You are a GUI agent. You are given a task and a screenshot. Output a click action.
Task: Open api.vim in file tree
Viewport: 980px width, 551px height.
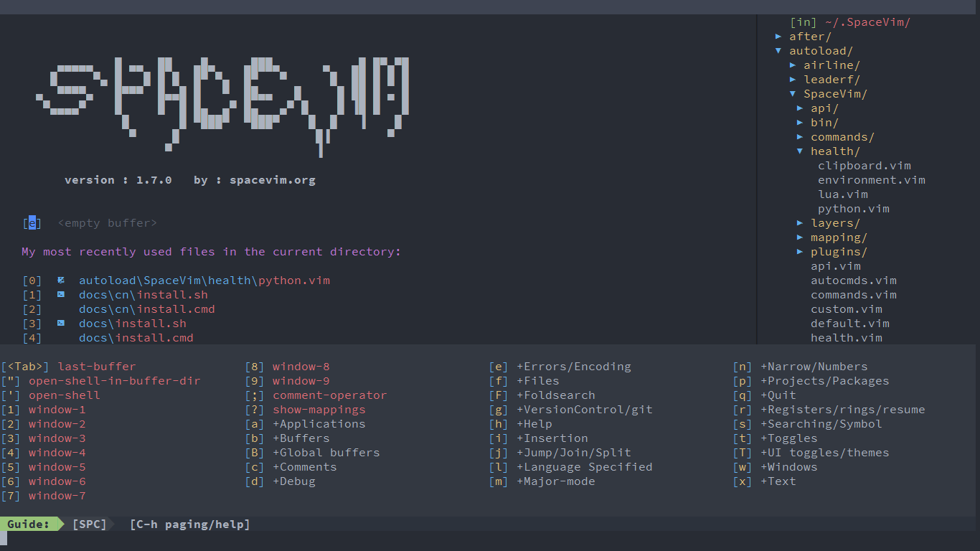(836, 266)
